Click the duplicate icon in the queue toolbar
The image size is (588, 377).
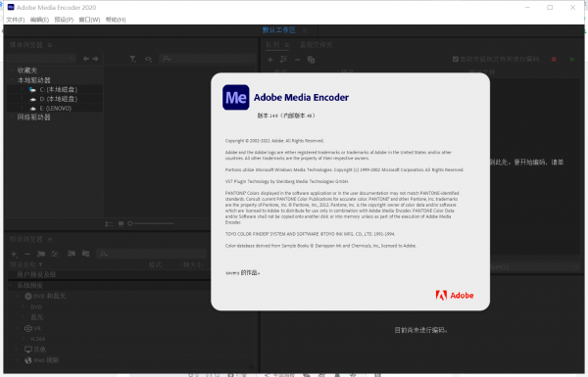click(x=311, y=60)
